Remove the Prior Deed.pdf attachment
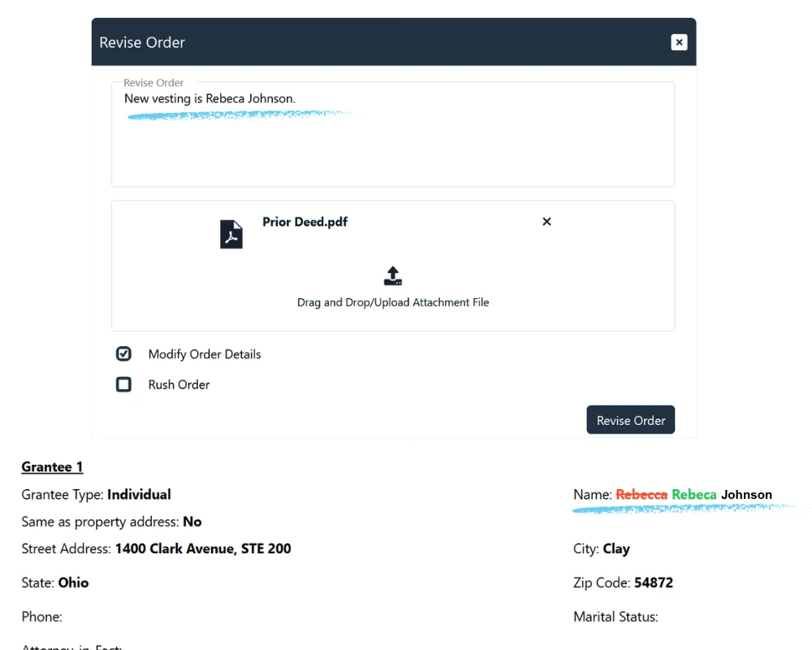This screenshot has height=650, width=812. pyautogui.click(x=546, y=222)
